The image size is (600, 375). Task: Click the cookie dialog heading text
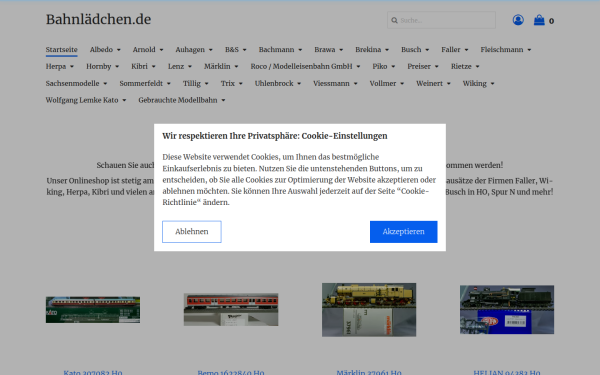(275, 136)
